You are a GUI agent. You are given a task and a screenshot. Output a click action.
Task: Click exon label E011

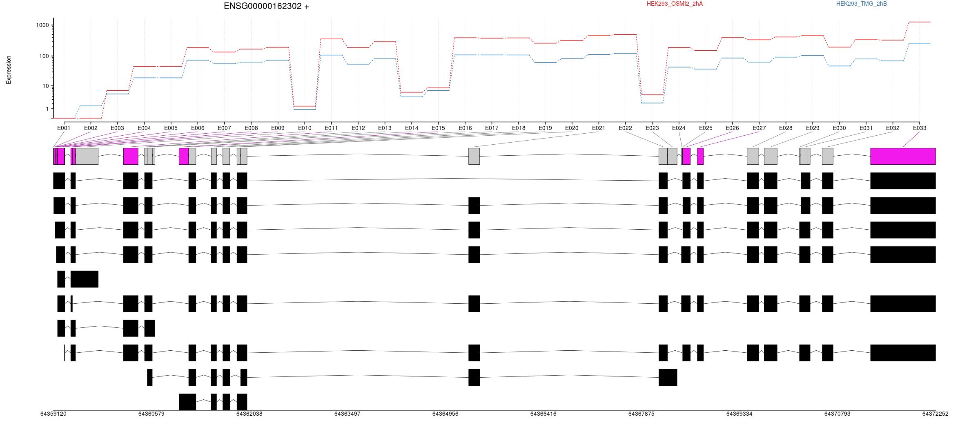click(331, 128)
